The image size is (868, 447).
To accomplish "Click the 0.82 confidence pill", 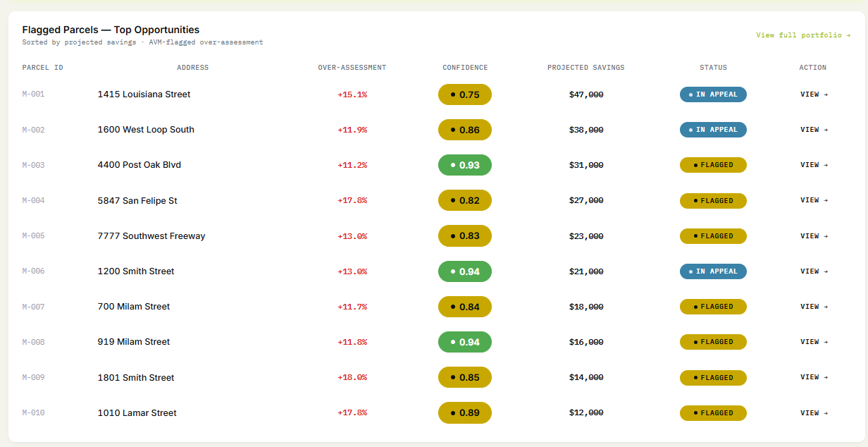I will click(465, 200).
